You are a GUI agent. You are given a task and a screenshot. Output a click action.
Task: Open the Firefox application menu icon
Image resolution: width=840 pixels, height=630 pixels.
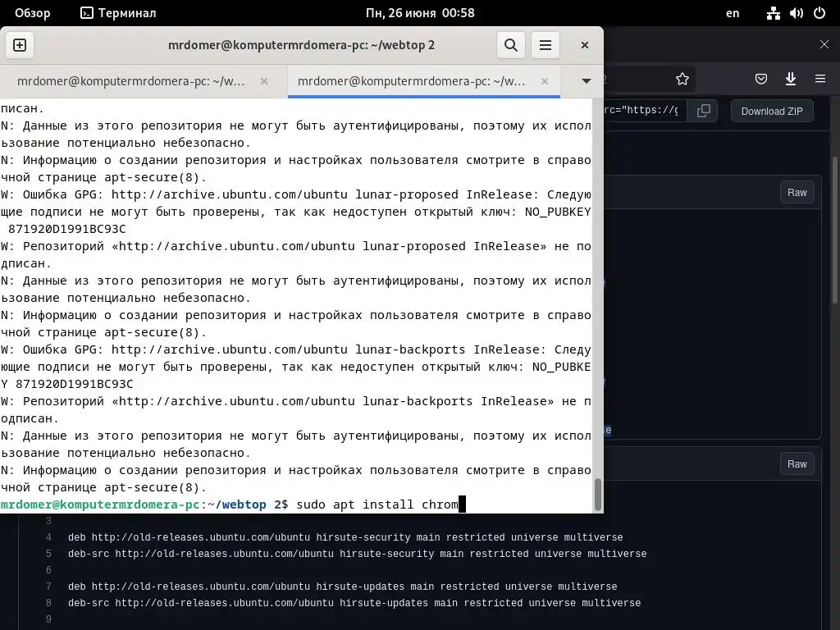(x=819, y=80)
